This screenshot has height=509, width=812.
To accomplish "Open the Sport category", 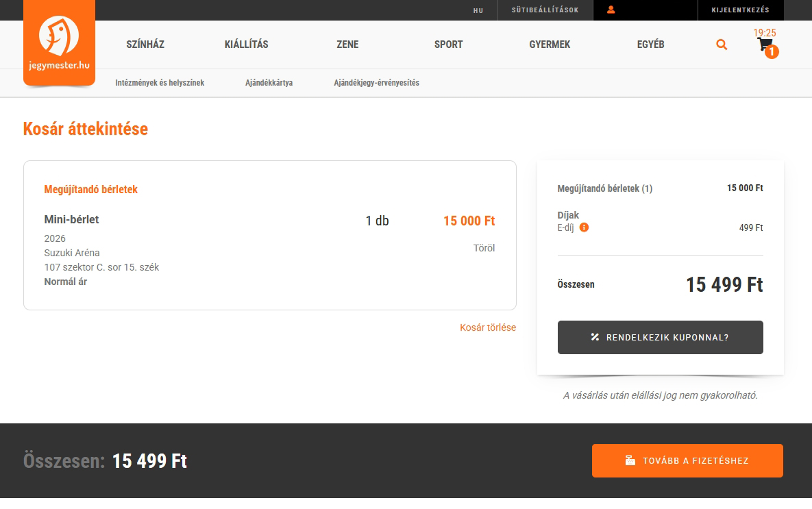I will tap(448, 45).
